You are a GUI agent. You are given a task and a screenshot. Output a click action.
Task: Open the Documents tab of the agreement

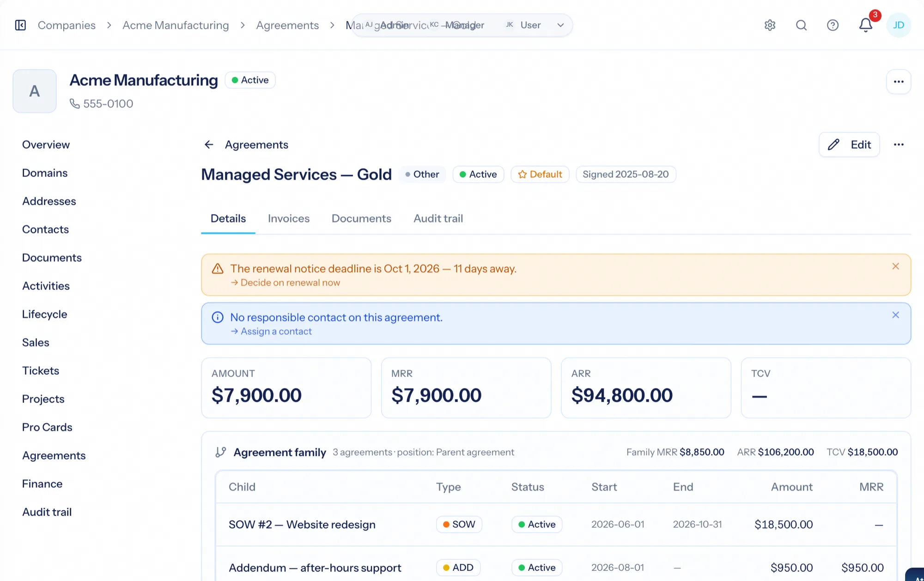361,218
